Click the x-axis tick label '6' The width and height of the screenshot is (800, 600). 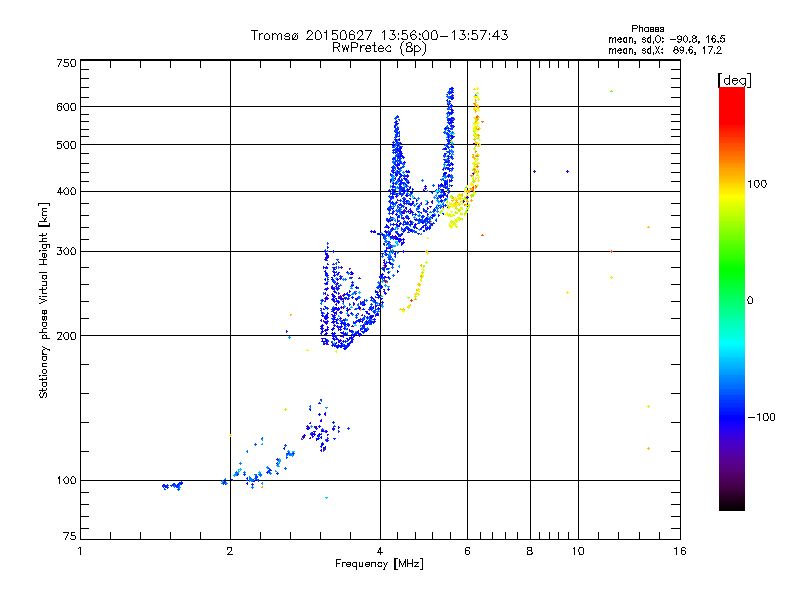467,551
